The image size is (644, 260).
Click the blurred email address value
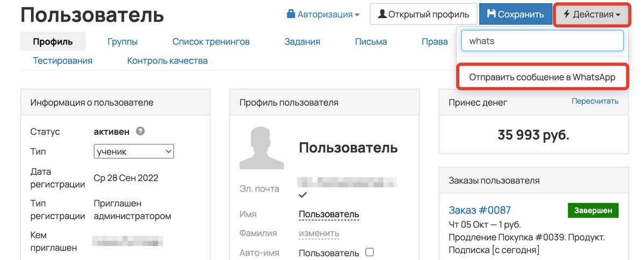(x=348, y=182)
